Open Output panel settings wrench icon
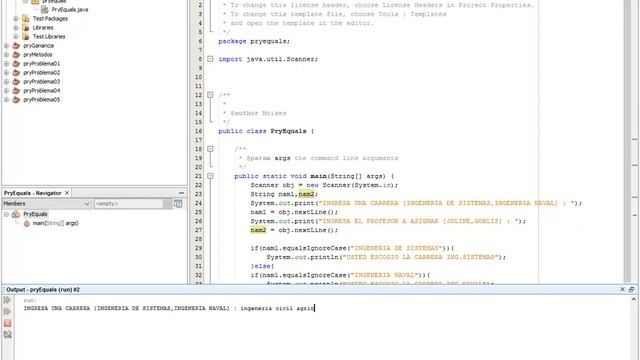Viewport: 640px width, 360px height. click(7, 335)
